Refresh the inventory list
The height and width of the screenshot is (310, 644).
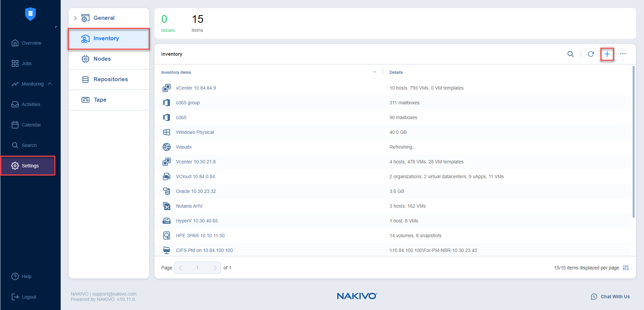point(591,54)
